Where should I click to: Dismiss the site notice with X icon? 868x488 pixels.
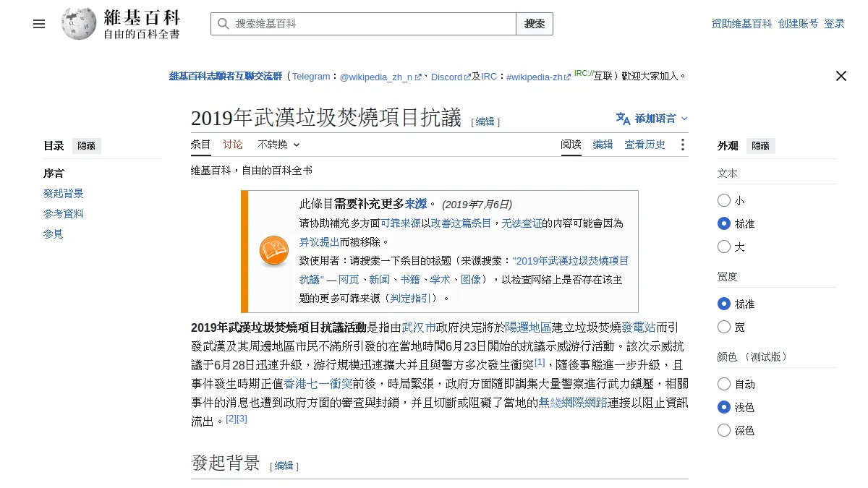(x=841, y=76)
